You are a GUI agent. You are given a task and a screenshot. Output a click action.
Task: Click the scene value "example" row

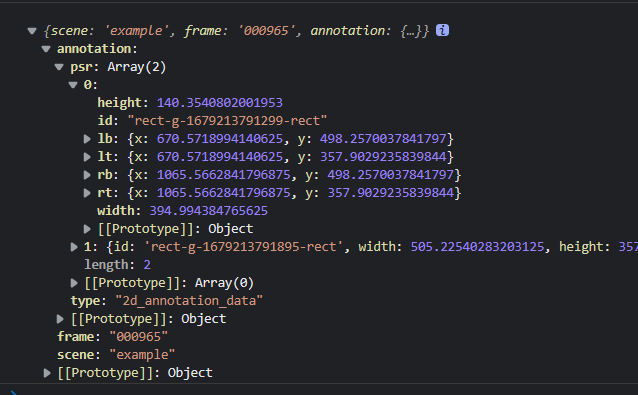coord(116,355)
